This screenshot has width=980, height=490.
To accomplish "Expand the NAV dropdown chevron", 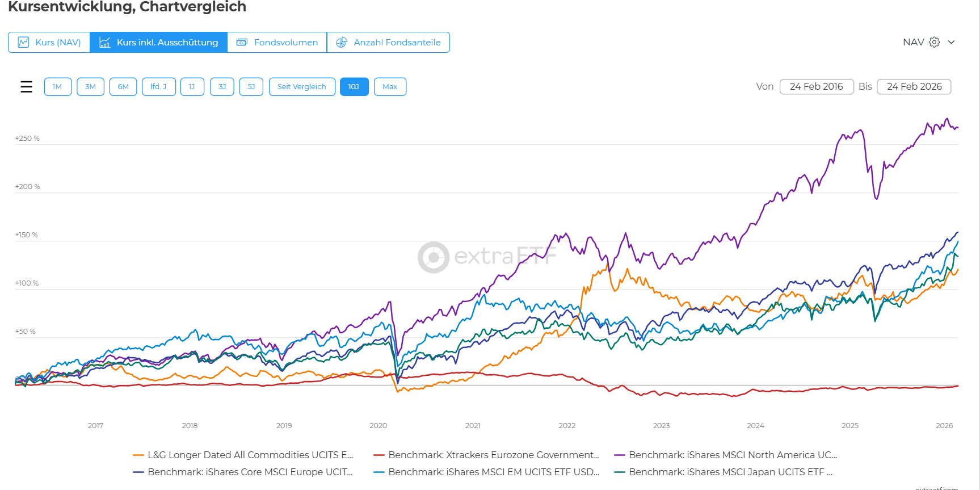I will click(952, 42).
